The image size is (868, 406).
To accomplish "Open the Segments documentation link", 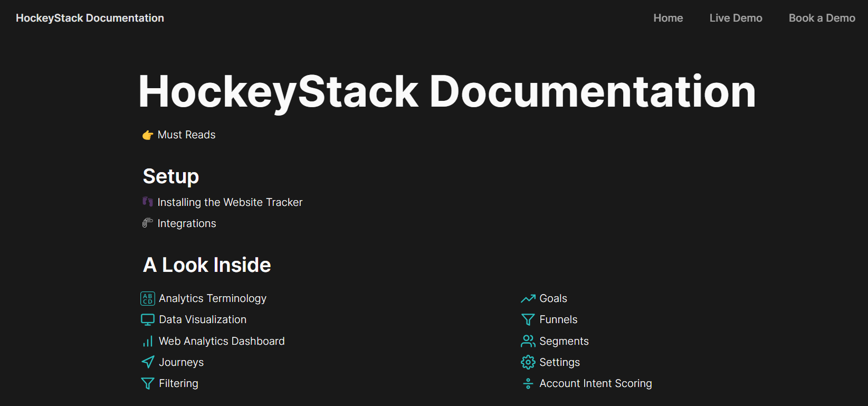I will 564,341.
